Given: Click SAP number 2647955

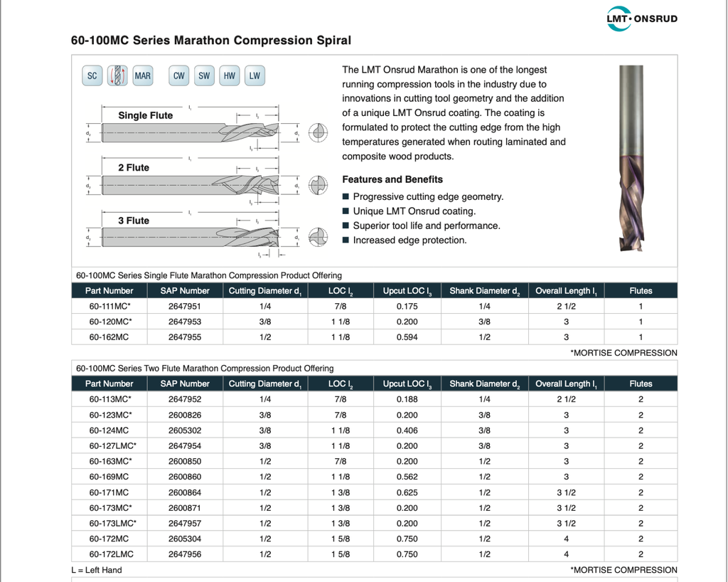Looking at the screenshot, I should pyautogui.click(x=185, y=337).
